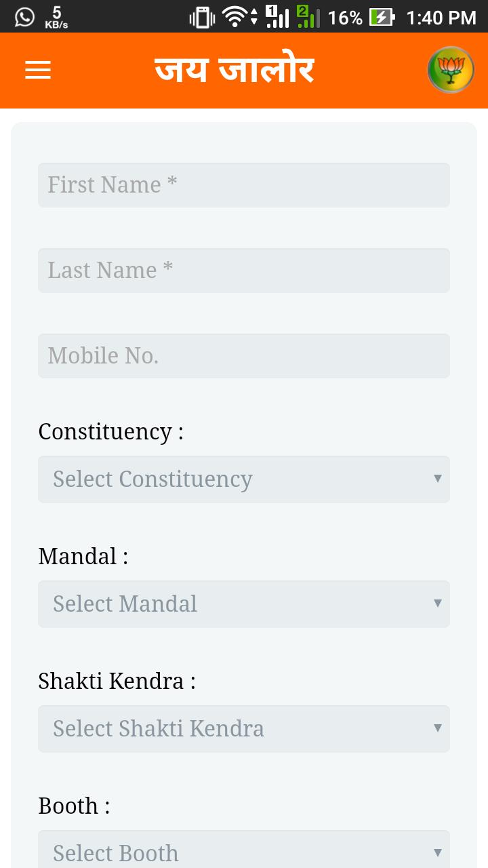Screen dimensions: 488x868
Task: Select the Last Name text field
Action: click(x=244, y=271)
